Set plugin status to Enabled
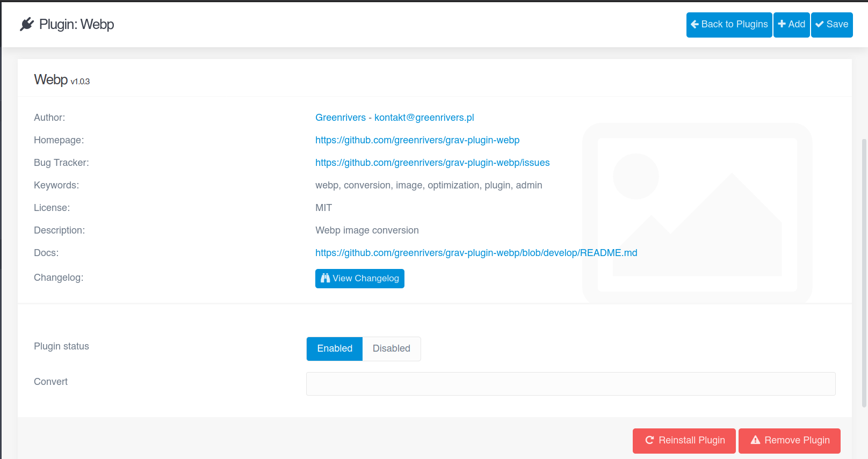Image resolution: width=868 pixels, height=459 pixels. 335,349
